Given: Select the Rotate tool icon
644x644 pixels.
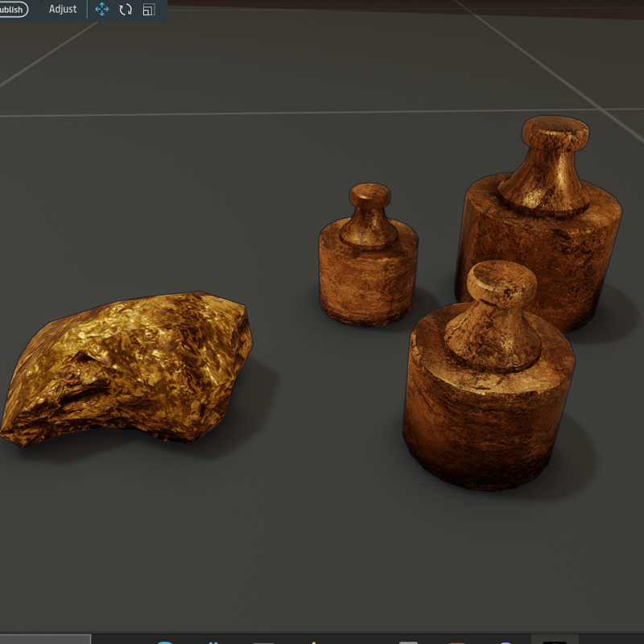Looking at the screenshot, I should [126, 10].
